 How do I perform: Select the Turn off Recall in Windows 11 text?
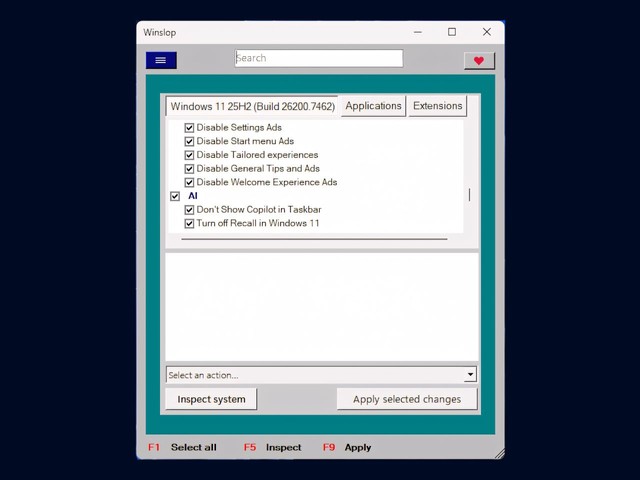click(258, 223)
